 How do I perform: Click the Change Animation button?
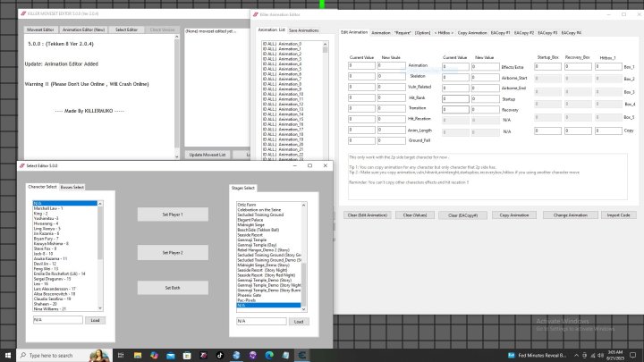570,215
